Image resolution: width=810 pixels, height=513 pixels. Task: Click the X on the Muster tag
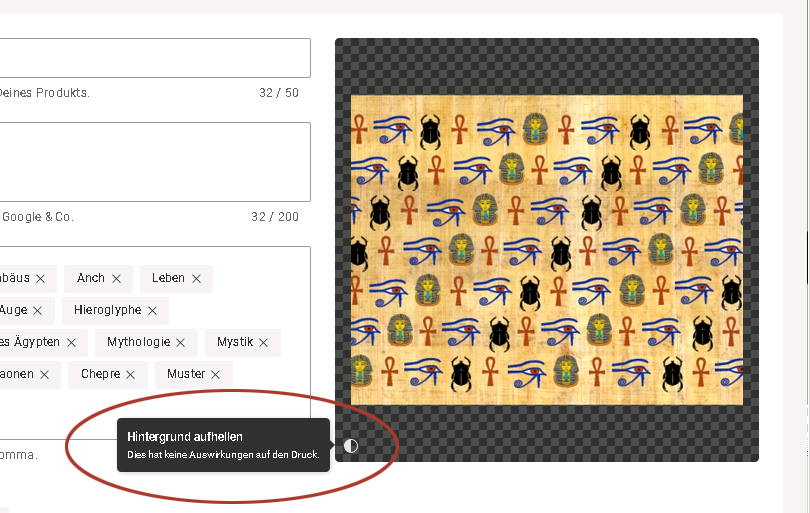coord(215,375)
